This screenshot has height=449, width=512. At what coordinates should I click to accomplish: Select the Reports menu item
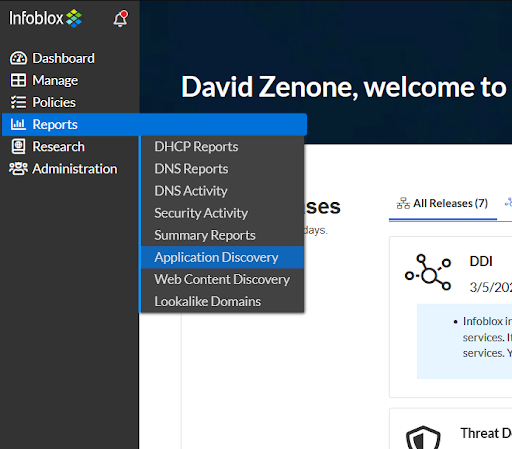tap(154, 124)
